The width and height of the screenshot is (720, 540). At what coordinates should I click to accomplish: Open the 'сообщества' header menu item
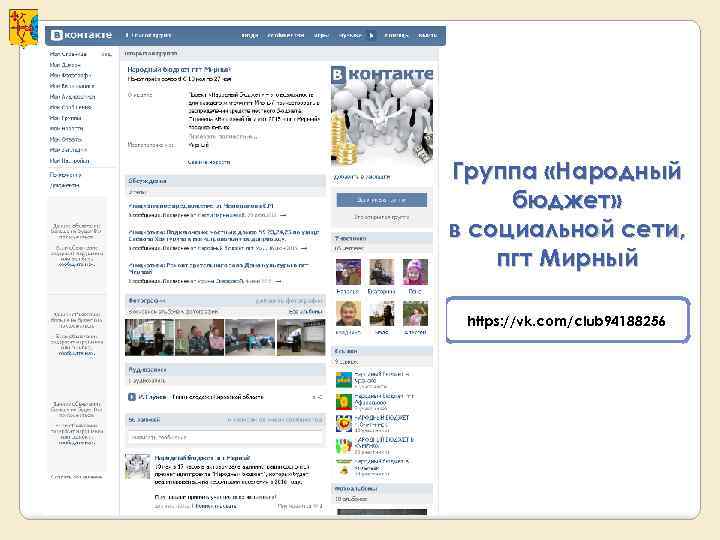click(286, 35)
